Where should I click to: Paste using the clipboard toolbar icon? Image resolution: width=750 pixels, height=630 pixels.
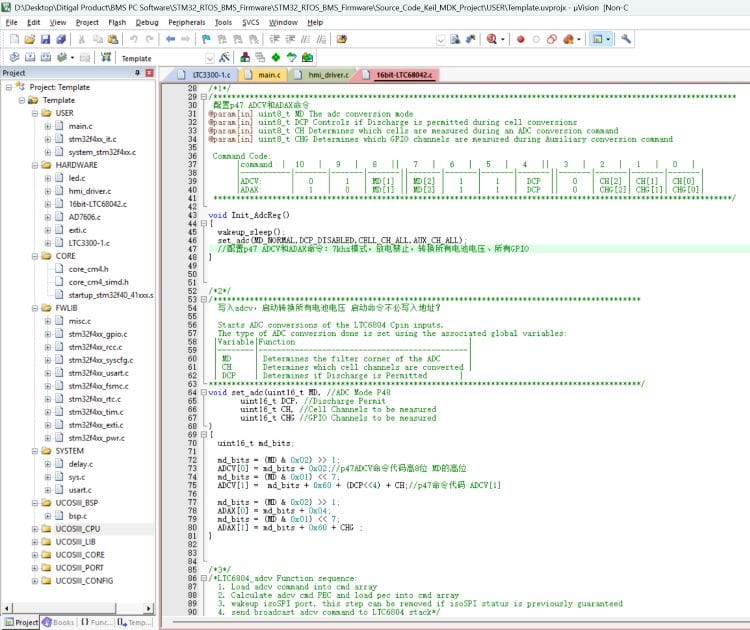tap(113, 39)
